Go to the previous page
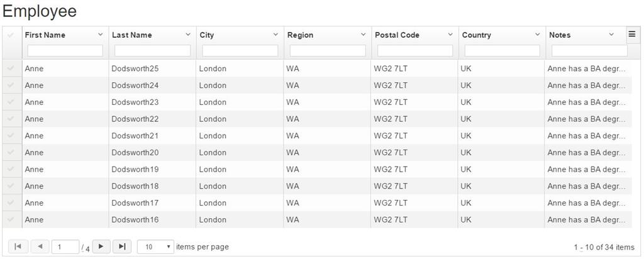This screenshot has height=259, width=644. (40, 246)
